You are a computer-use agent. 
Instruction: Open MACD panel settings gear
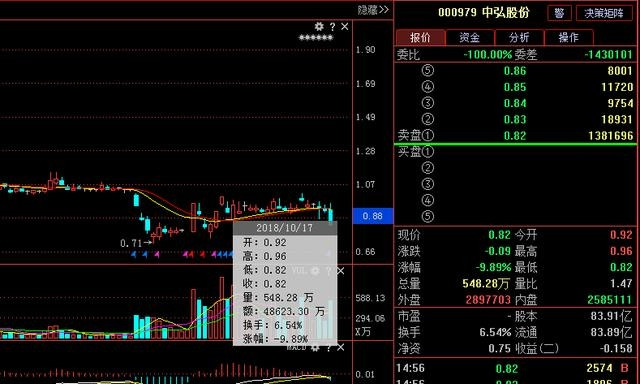click(x=315, y=347)
